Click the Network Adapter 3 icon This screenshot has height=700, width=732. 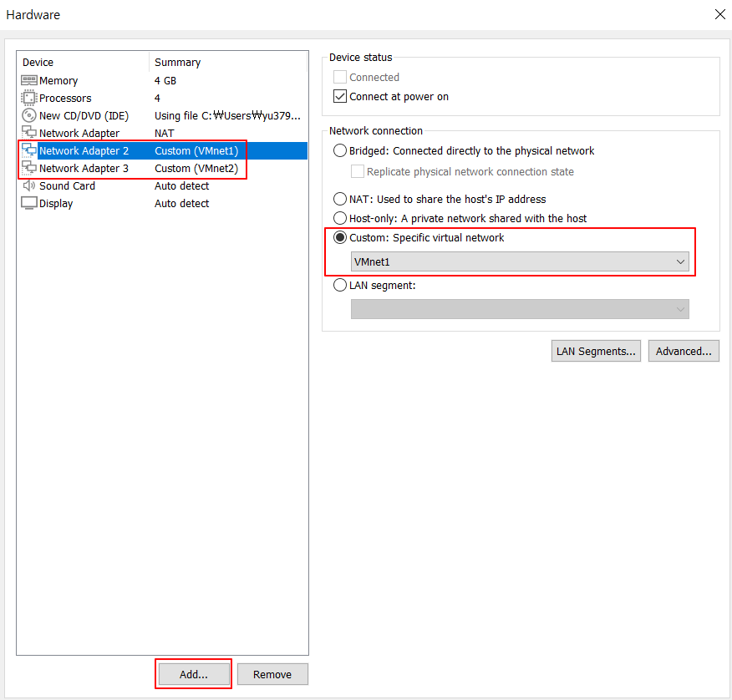pyautogui.click(x=29, y=168)
